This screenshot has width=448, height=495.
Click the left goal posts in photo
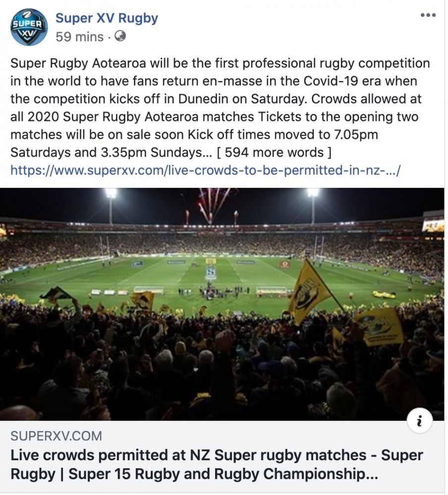(106, 247)
